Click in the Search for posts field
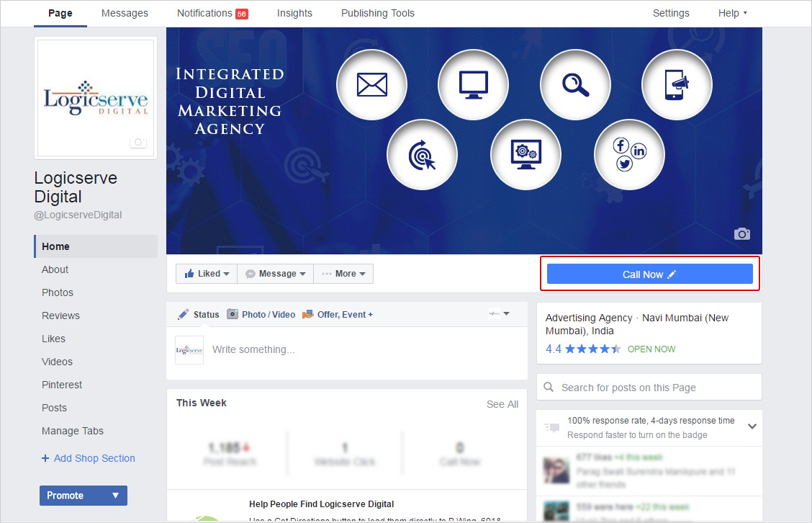Image resolution: width=812 pixels, height=523 pixels. 649,387
